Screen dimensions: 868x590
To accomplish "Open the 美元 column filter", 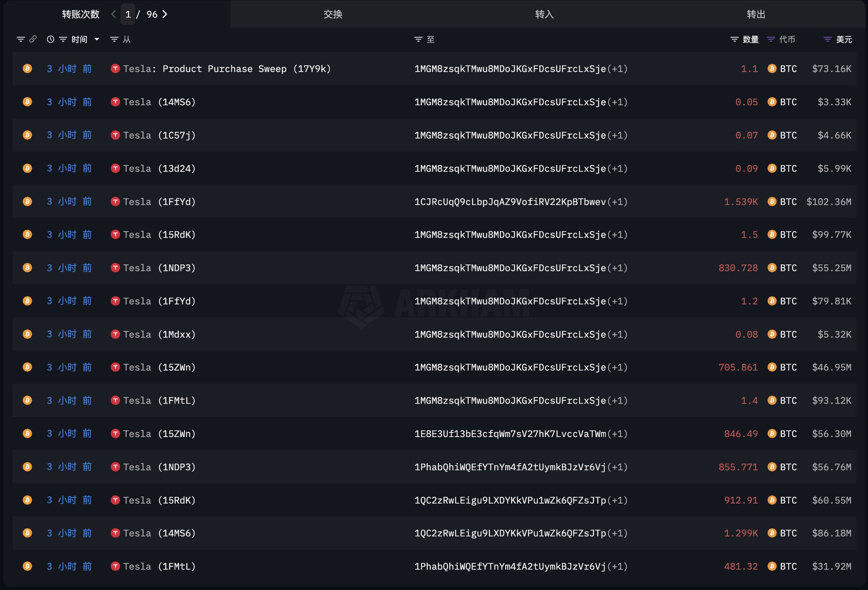I will pos(827,39).
